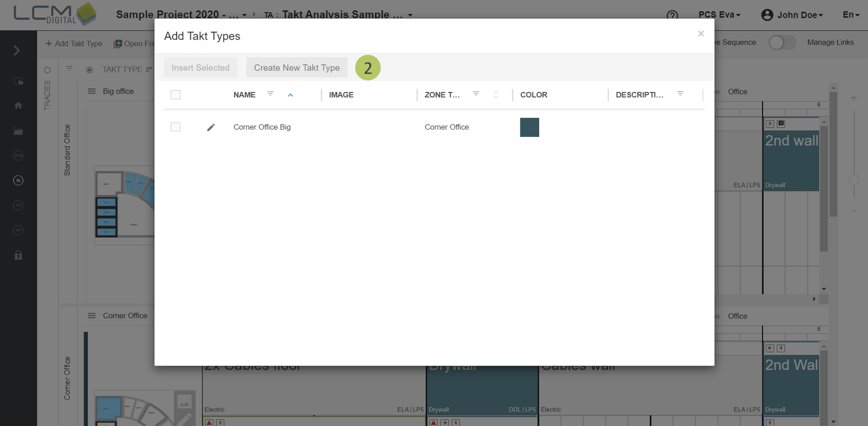Click the filter icon in NAME column

[270, 94]
